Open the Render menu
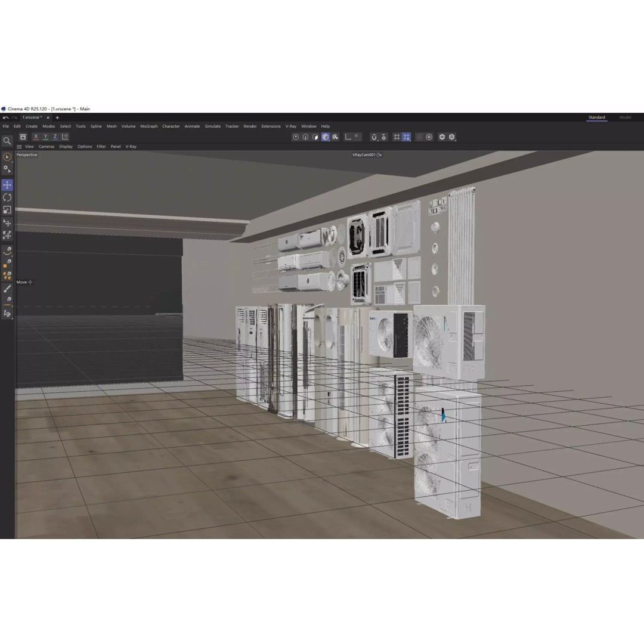Viewport: 644px width, 644px height. coord(250,126)
